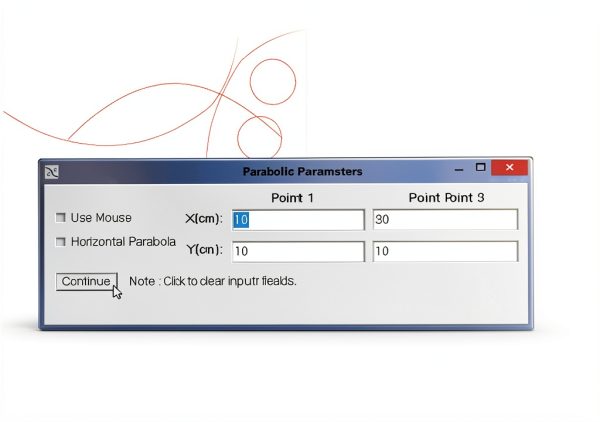Click the Point 3 Y(cm) input field
This screenshot has height=422, width=600.
(445, 251)
